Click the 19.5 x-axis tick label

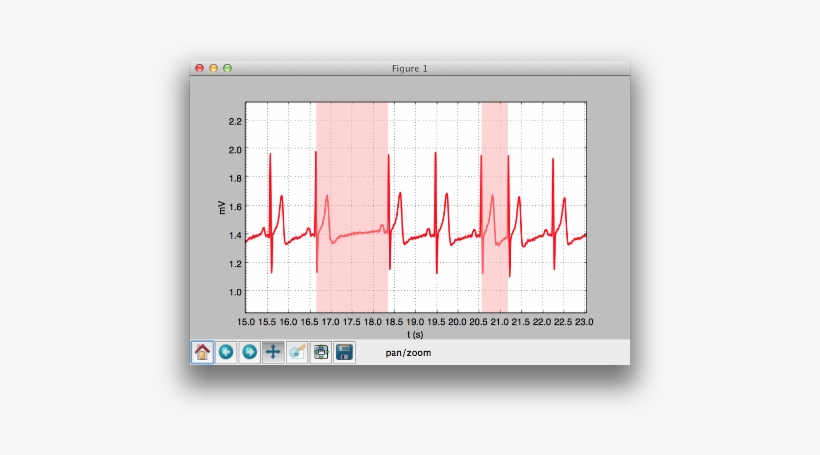436,322
